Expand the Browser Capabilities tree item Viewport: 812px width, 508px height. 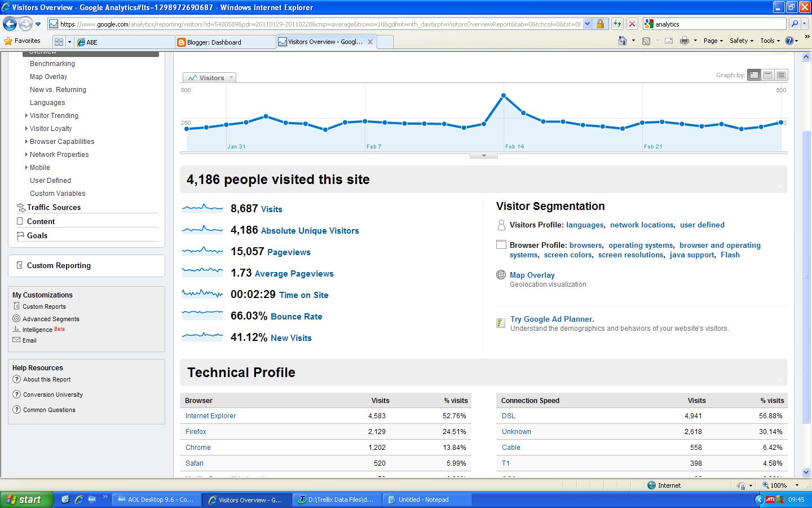pyautogui.click(x=26, y=142)
